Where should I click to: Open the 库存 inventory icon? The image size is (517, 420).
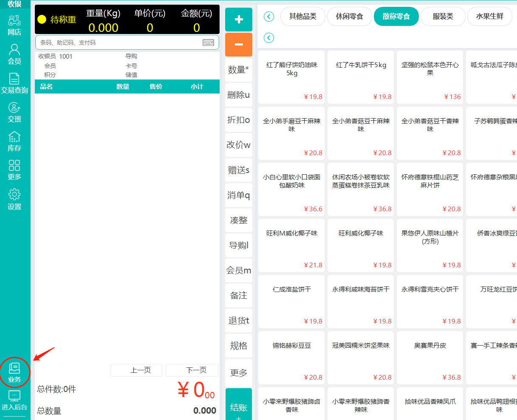click(x=14, y=141)
